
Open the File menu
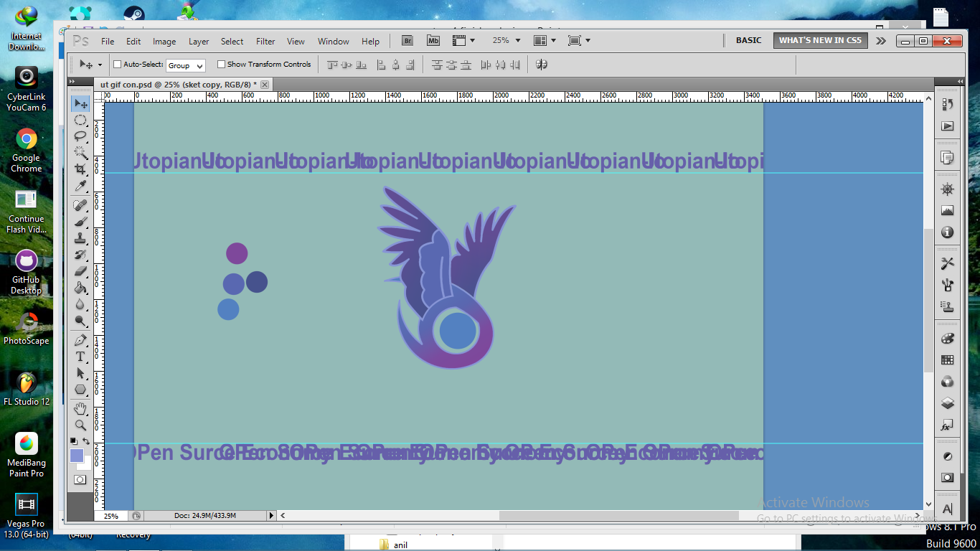[108, 42]
